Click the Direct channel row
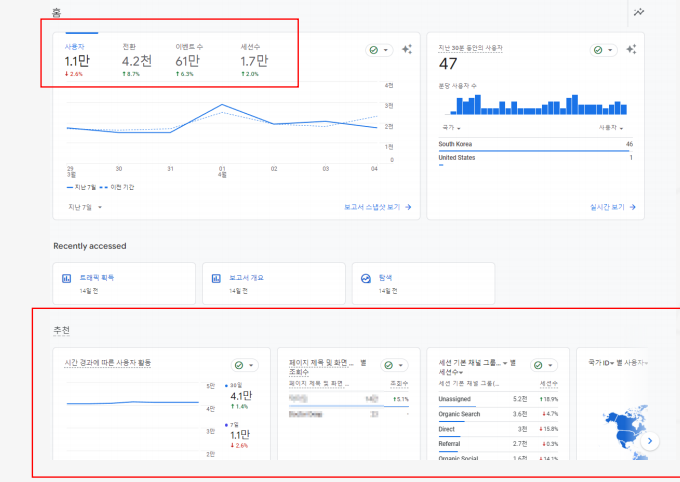 point(498,429)
